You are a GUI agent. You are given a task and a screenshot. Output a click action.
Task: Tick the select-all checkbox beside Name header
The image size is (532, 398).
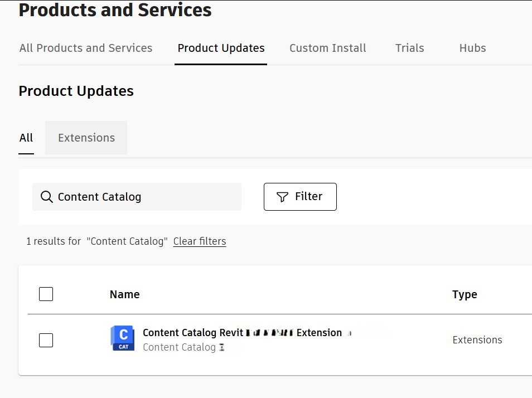46,294
